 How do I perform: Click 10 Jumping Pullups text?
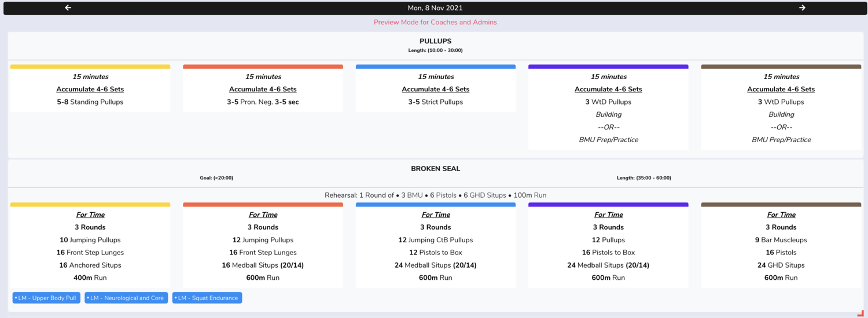pyautogui.click(x=90, y=240)
